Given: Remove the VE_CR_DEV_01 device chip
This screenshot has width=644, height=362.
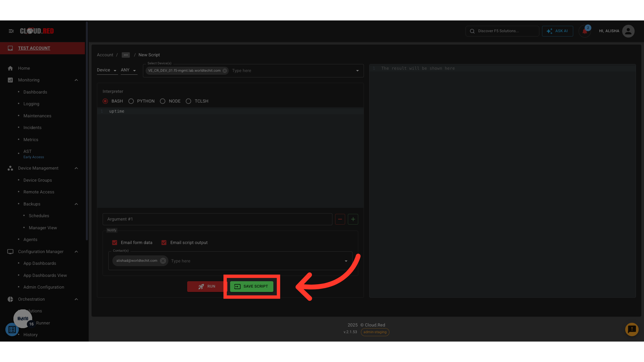Looking at the screenshot, I should point(225,71).
